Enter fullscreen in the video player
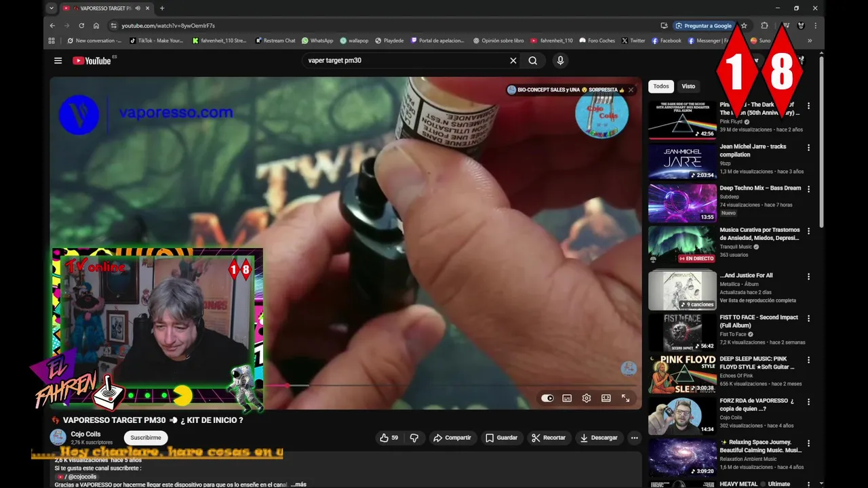 click(x=626, y=398)
